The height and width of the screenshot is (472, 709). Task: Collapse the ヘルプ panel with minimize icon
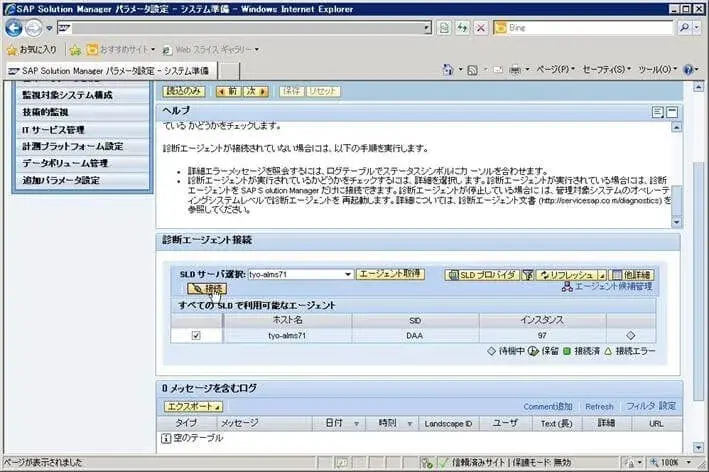(x=672, y=112)
